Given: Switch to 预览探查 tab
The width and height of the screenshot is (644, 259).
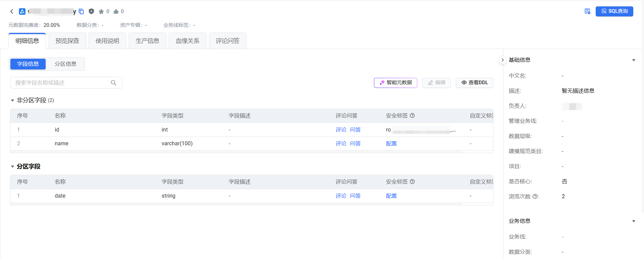Looking at the screenshot, I should pyautogui.click(x=67, y=41).
